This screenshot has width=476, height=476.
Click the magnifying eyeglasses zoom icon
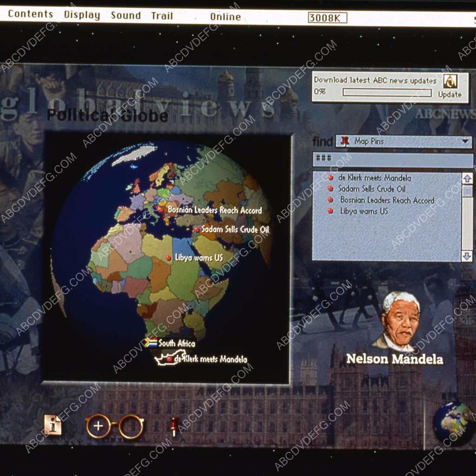[x=114, y=426]
